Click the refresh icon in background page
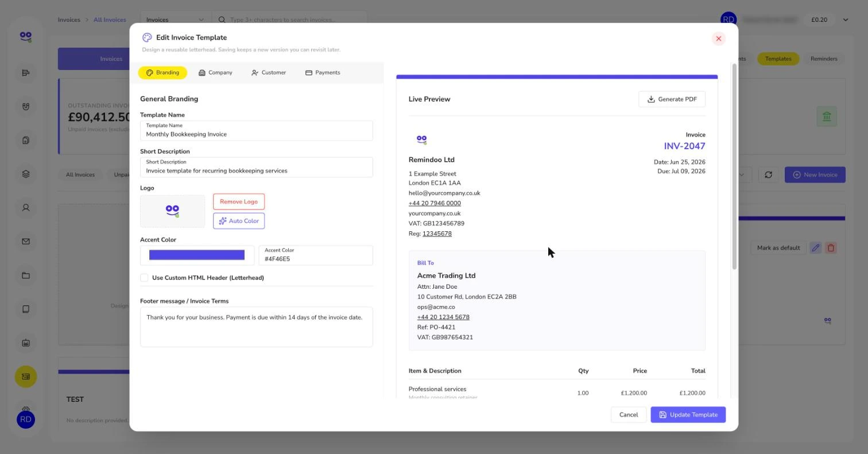Viewport: 868px width, 454px height. (768, 174)
